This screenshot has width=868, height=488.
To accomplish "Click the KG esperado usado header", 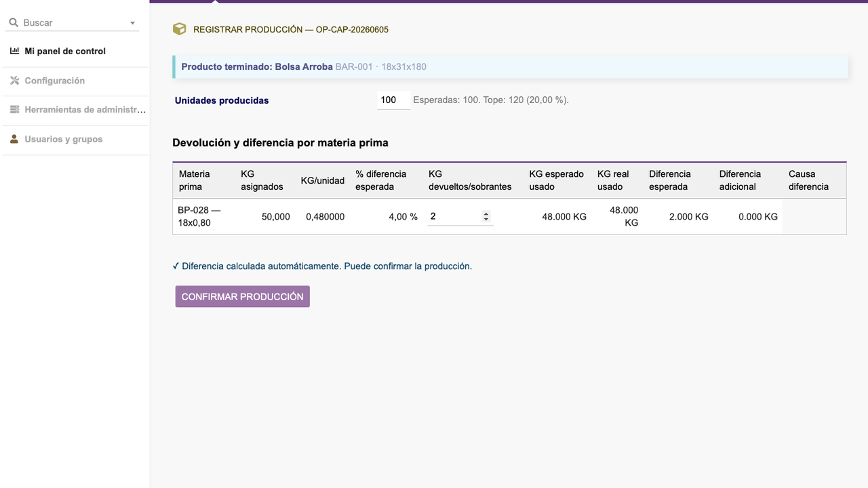I will click(x=557, y=180).
